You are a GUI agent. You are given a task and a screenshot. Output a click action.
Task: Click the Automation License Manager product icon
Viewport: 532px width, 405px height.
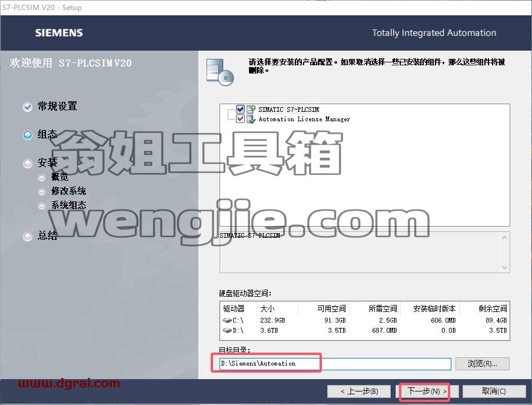coord(251,119)
